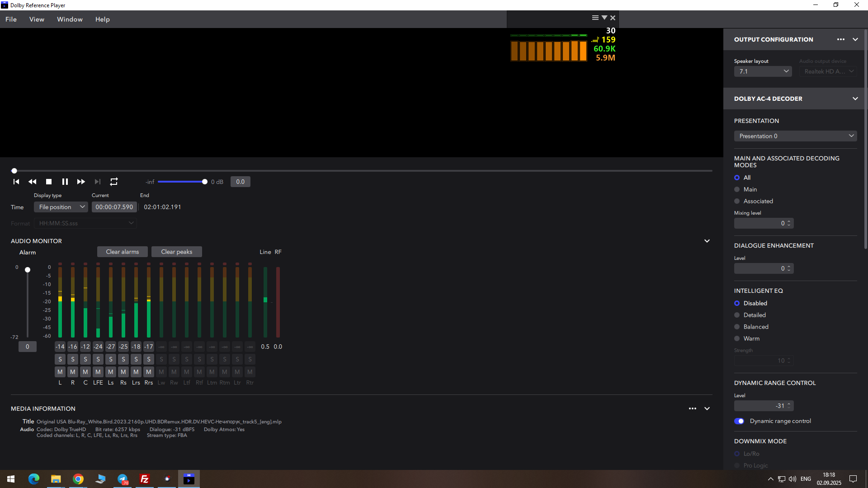Collapse the Audio Monitor section
Screen dimensions: 868x488
707,241
